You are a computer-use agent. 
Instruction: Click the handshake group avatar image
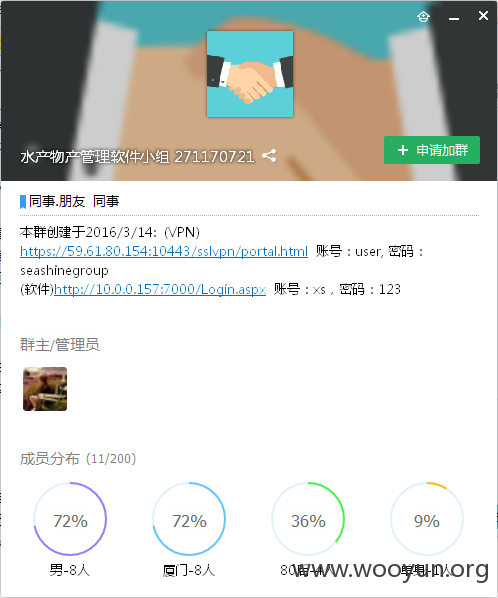tap(250, 74)
